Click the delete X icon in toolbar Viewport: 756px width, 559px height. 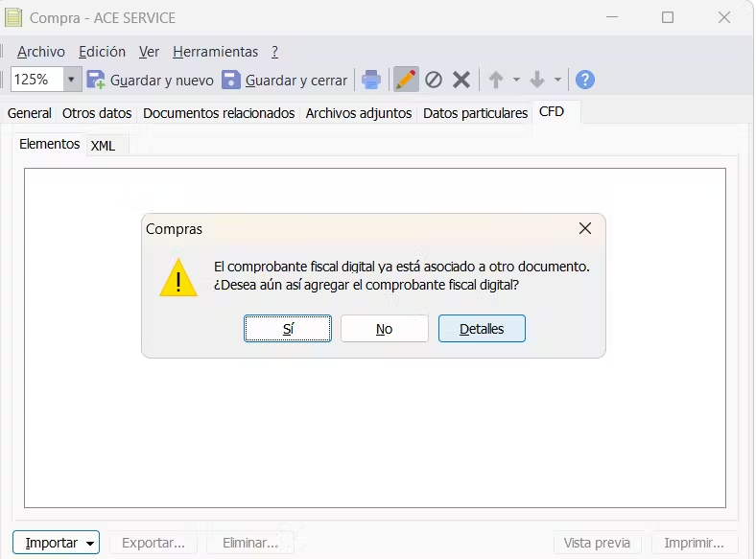tap(461, 80)
